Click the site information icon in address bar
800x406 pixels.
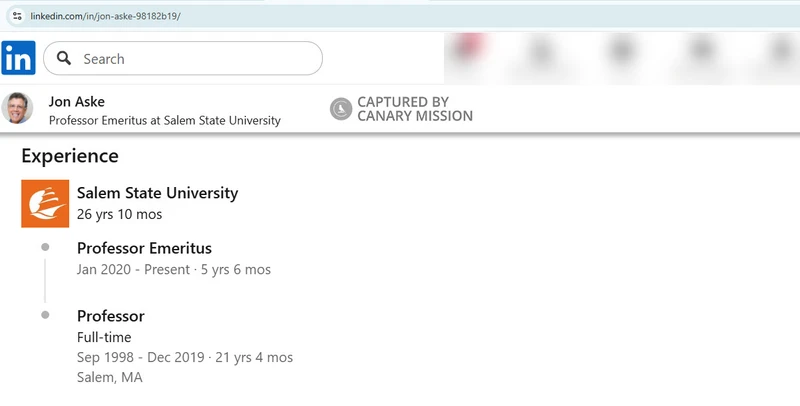tap(16, 17)
